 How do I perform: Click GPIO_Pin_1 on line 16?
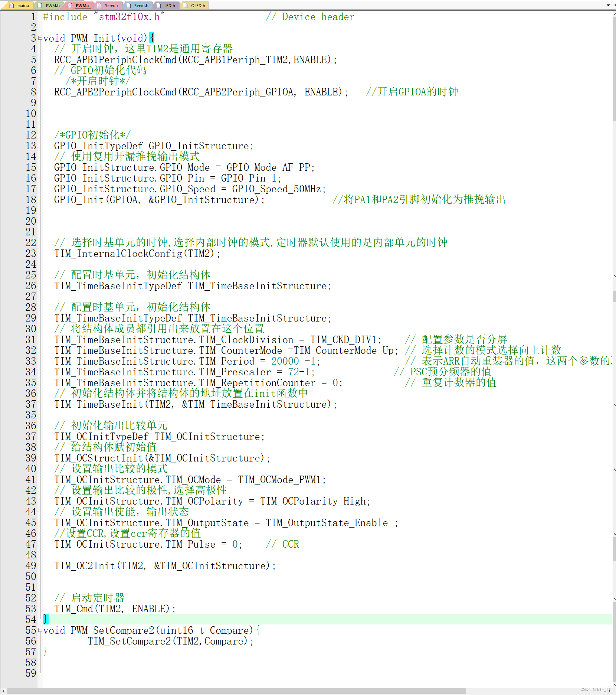coord(249,178)
